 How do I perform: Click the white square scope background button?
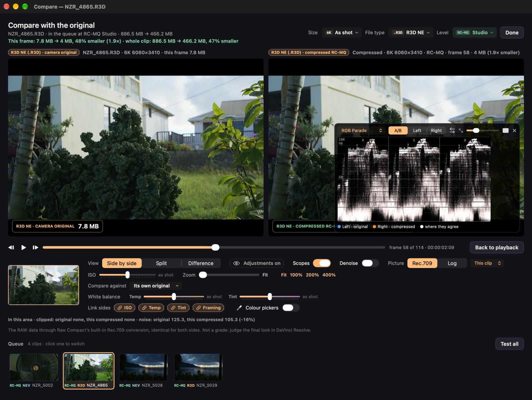[x=505, y=130]
